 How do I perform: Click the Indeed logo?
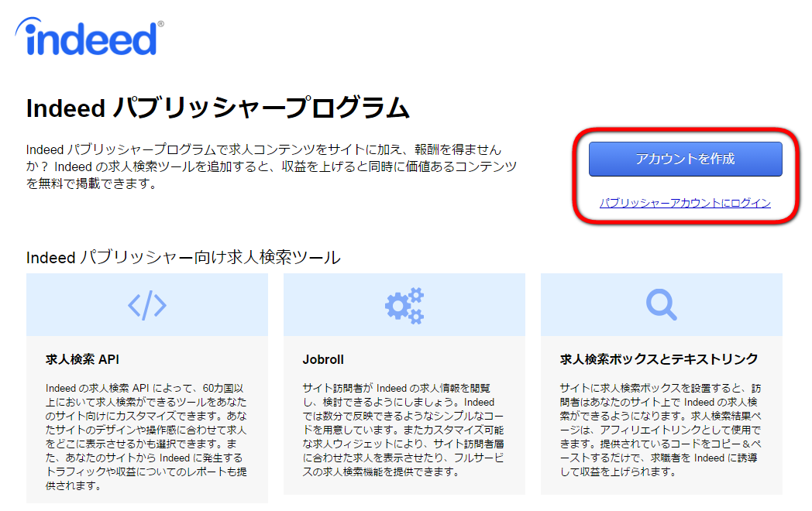click(90, 36)
